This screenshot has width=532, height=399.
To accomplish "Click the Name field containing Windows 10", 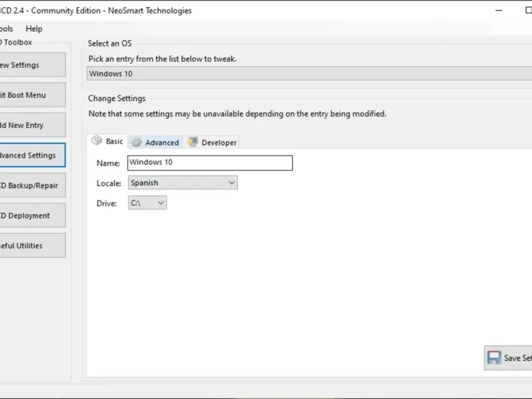I will tap(210, 163).
